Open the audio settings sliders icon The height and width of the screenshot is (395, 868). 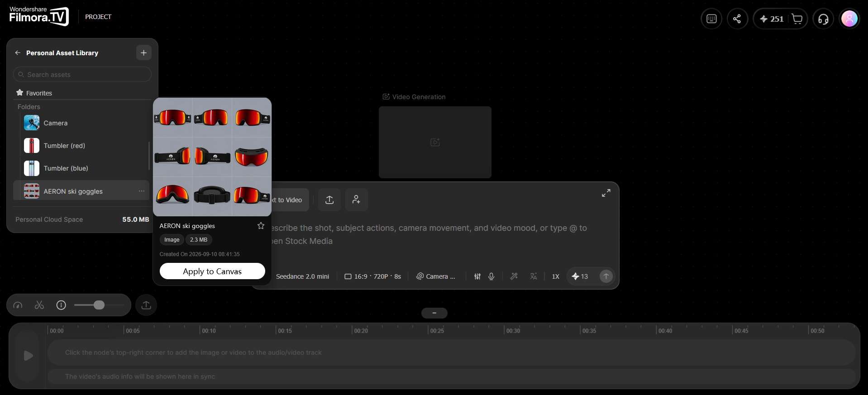click(x=477, y=276)
